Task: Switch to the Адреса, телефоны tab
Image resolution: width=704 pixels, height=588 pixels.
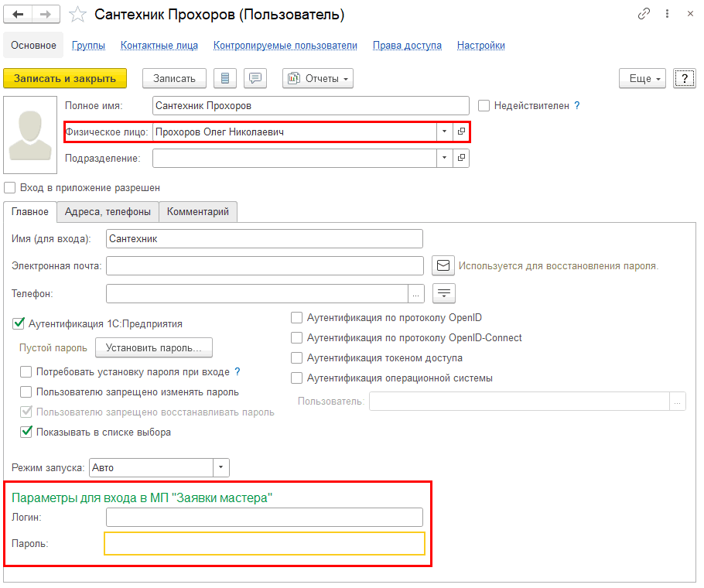Action: (108, 211)
